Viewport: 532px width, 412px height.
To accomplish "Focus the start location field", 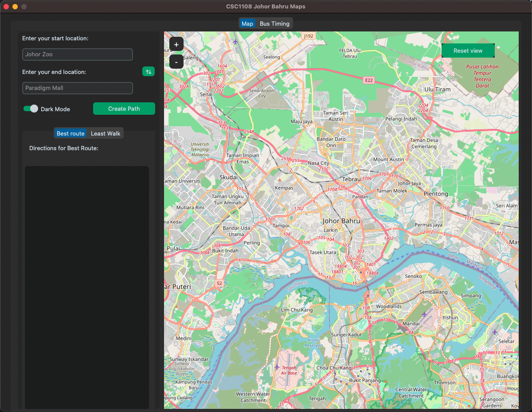I will click(x=78, y=54).
